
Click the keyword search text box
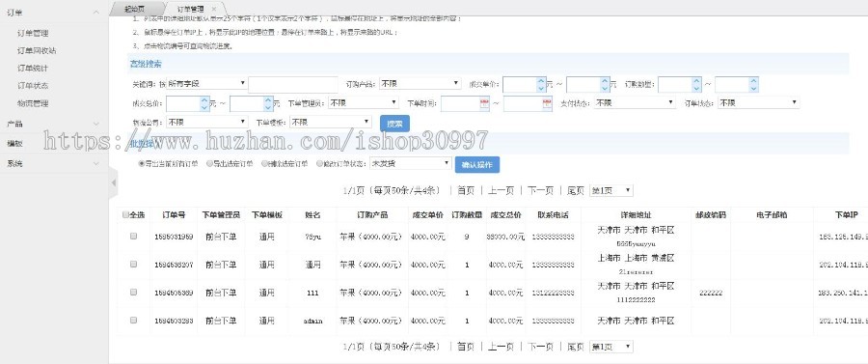(x=293, y=84)
